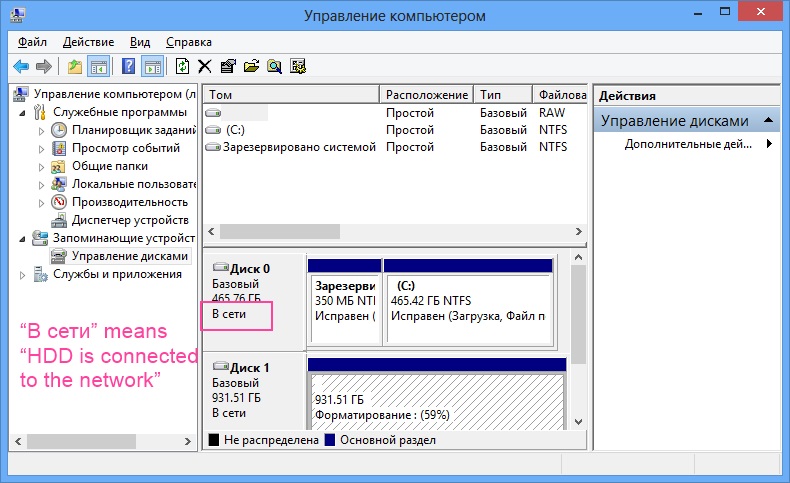
Task: Select the Зарезервировано системой volume row
Action: coord(395,147)
